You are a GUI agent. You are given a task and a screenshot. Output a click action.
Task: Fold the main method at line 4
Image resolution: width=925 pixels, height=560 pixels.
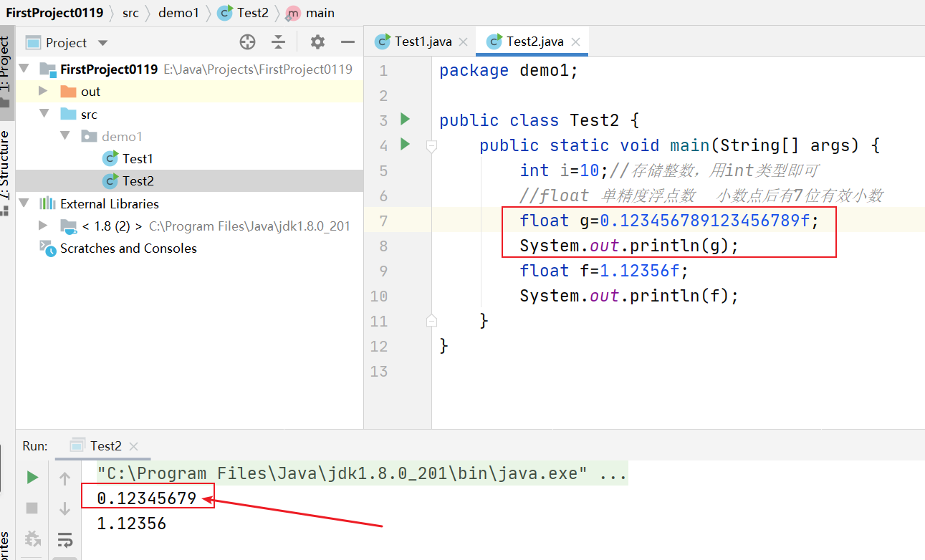click(431, 146)
